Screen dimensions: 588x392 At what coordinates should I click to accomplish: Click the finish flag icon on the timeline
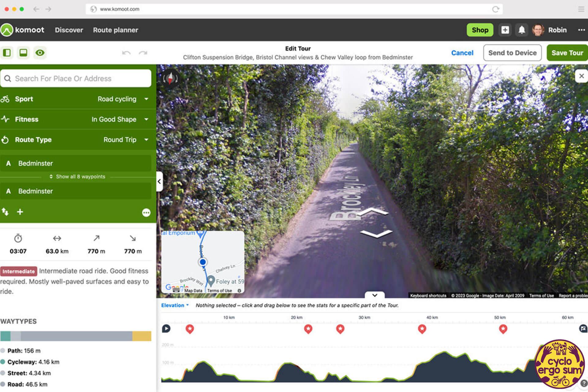click(x=583, y=329)
